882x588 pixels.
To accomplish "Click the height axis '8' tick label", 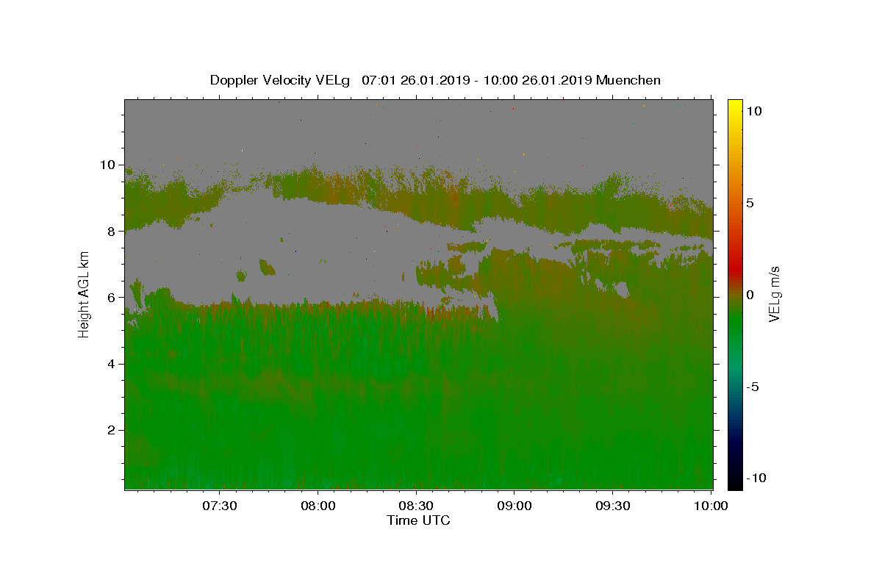I will [x=112, y=231].
